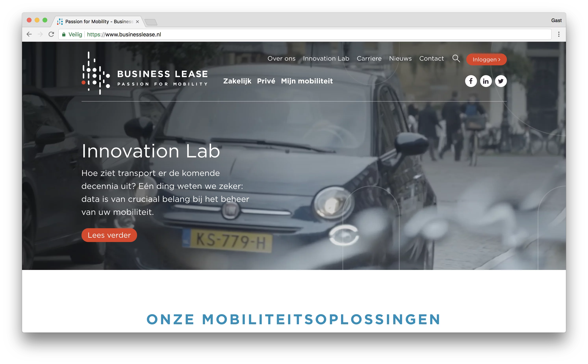
Task: Open the Chrome three-dot menu
Action: (x=558, y=34)
